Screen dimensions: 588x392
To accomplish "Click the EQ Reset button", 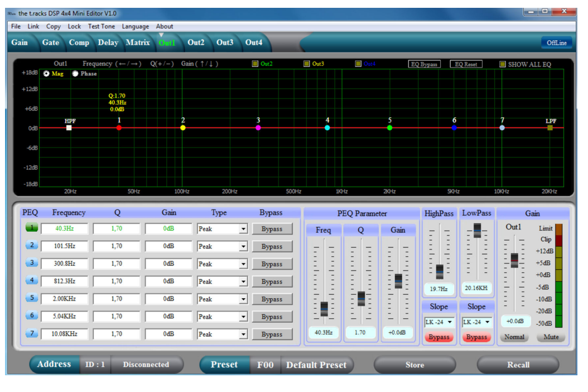I will tap(466, 64).
